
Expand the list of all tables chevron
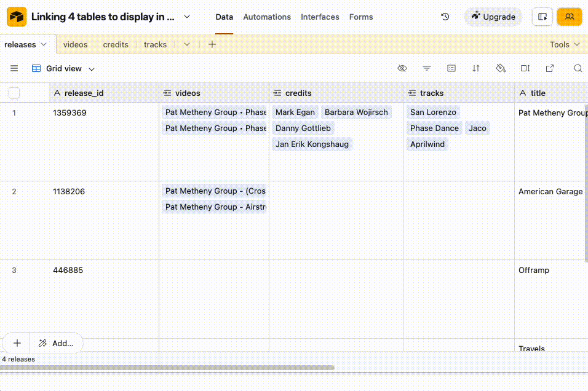(187, 44)
